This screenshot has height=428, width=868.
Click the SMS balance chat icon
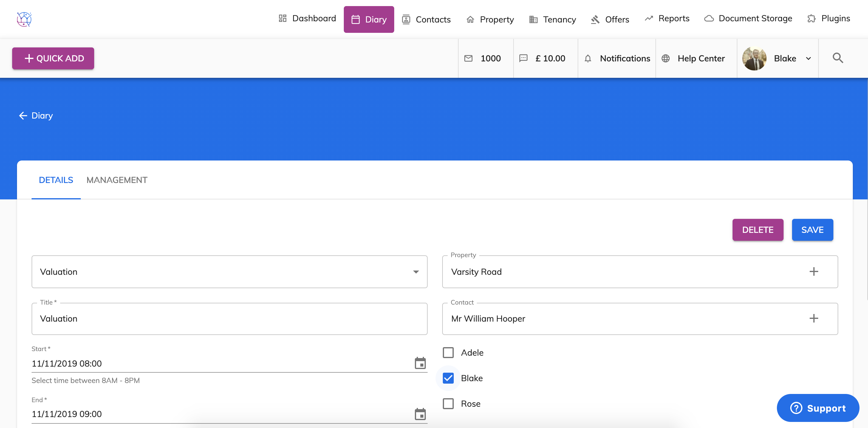tap(523, 58)
